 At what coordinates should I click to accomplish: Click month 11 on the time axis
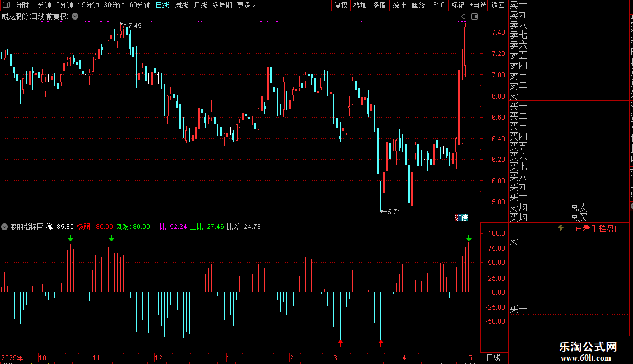tap(96, 357)
